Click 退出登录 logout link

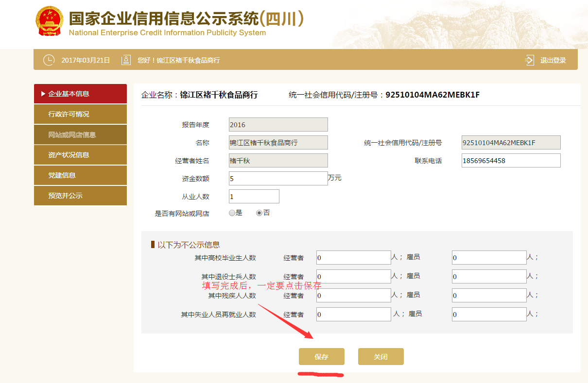tap(553, 60)
